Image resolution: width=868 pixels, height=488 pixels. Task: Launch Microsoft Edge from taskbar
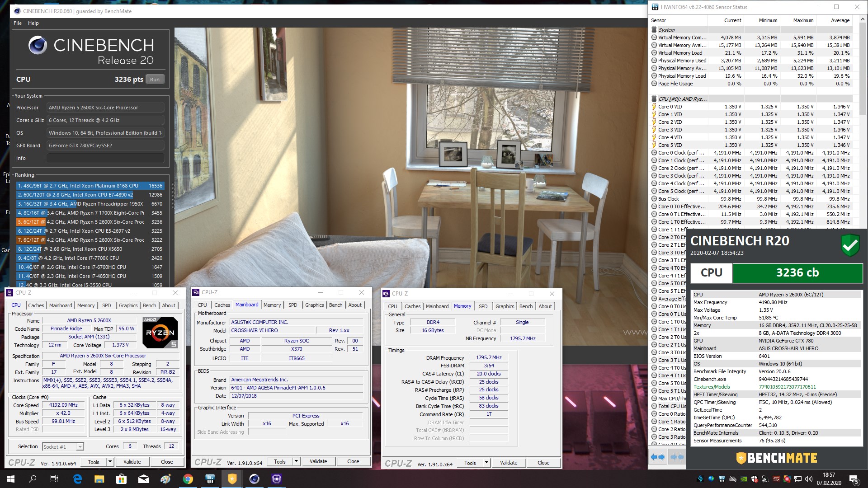[77, 479]
